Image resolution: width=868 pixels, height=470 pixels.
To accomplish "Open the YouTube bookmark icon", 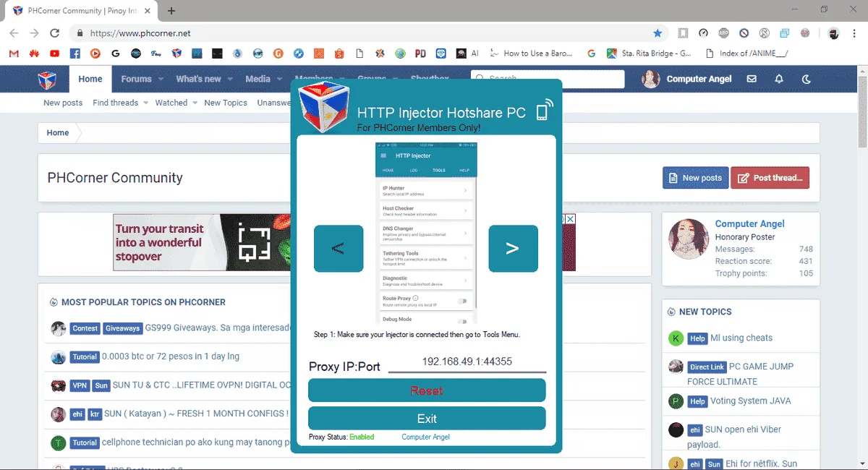I will 55,54.
